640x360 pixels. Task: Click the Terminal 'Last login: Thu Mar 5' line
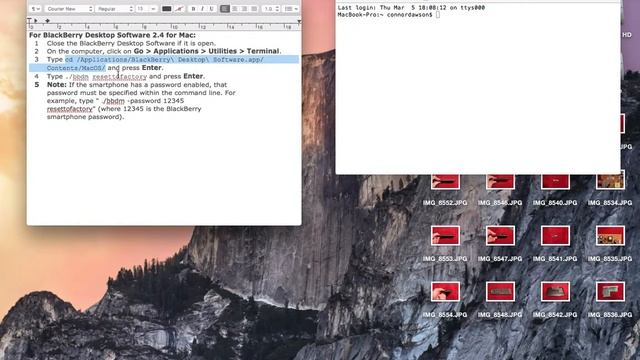click(411, 7)
